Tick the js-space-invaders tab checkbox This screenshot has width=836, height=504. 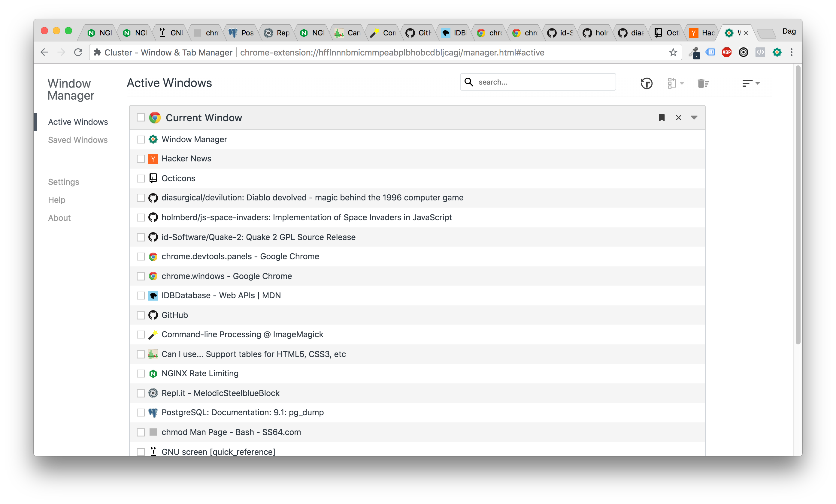coord(141,217)
